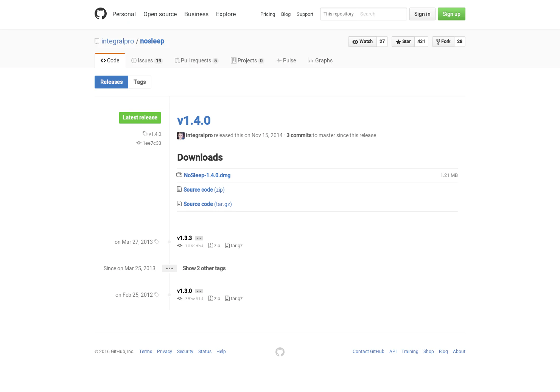Open the v1.3.0 tag

coord(184,291)
